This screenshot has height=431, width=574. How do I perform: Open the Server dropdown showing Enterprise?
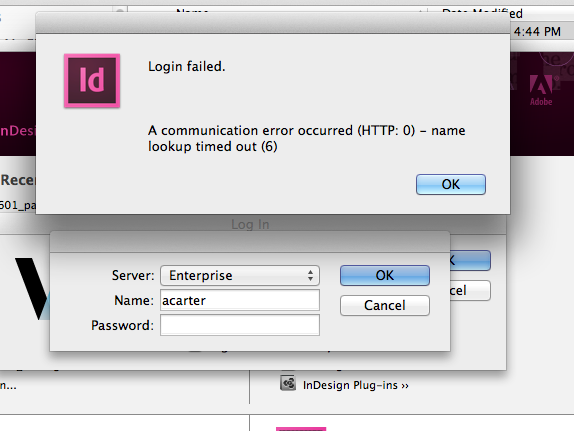240,275
